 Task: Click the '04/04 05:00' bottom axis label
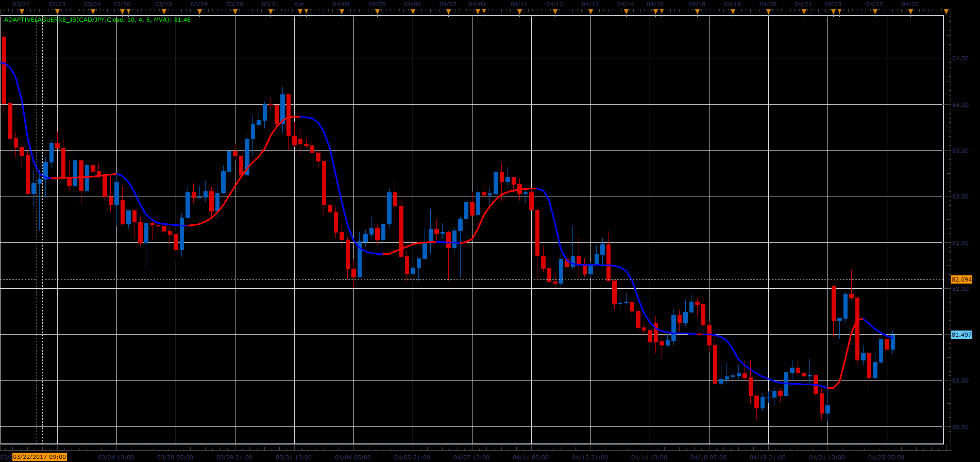353,457
